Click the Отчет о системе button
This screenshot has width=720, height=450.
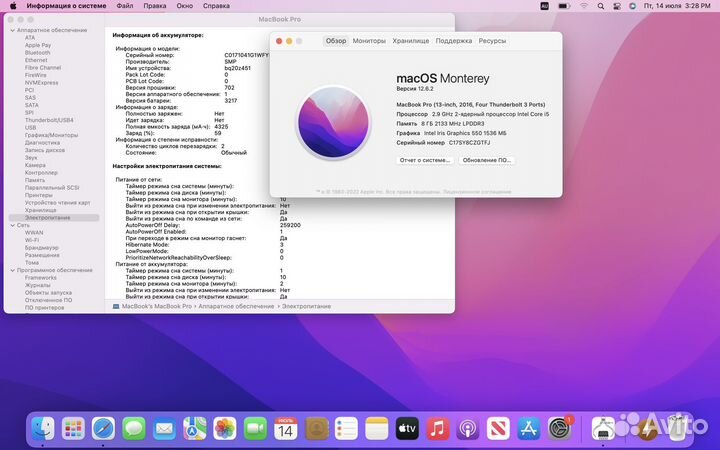click(425, 160)
